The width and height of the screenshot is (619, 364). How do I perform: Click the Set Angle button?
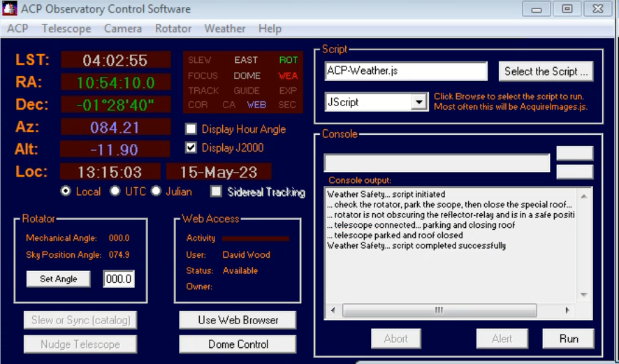coord(59,279)
